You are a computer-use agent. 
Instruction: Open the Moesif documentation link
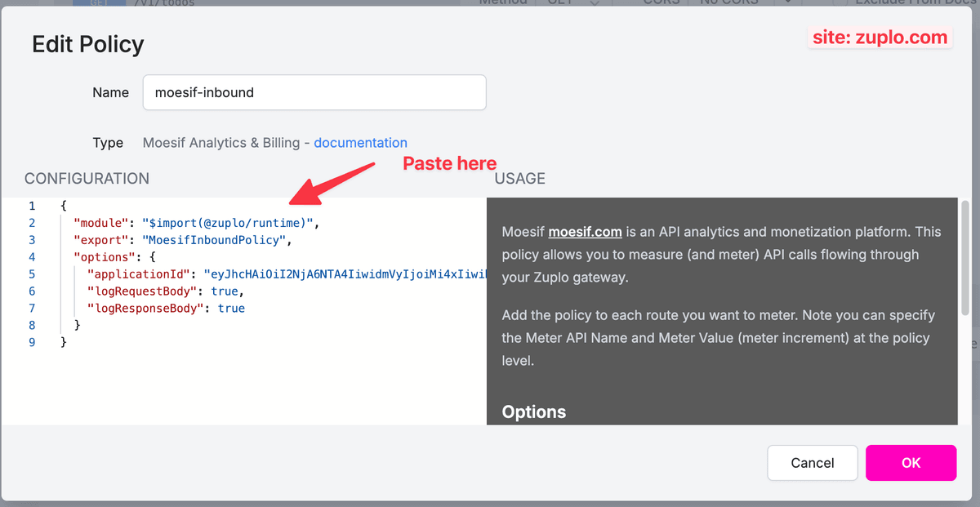360,143
